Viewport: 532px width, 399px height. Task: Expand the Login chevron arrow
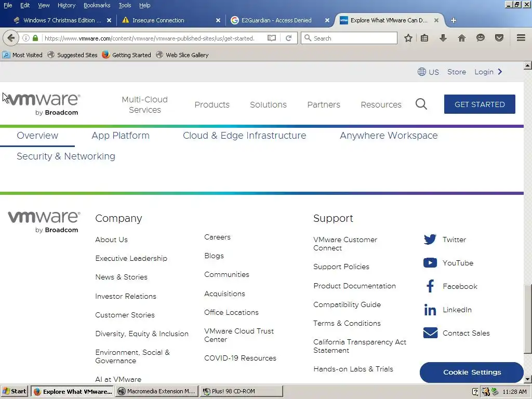(x=500, y=72)
